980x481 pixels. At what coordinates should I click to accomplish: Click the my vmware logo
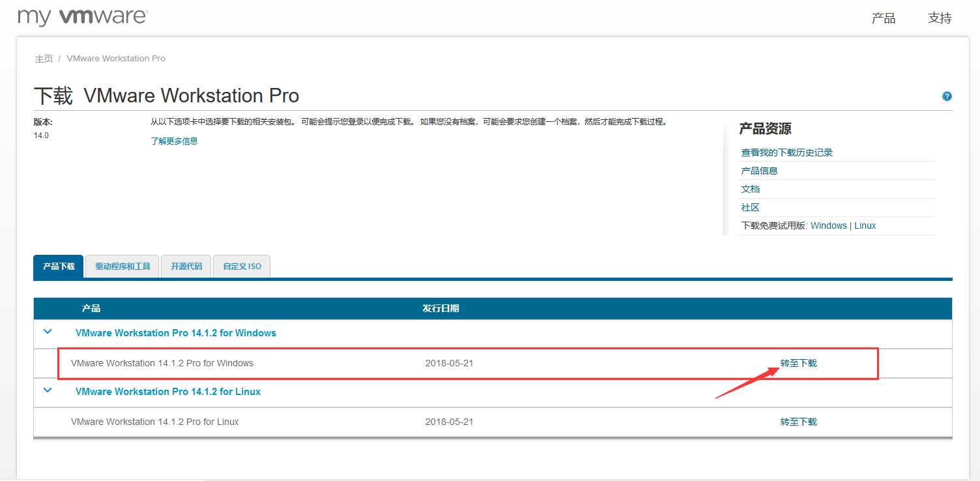tap(83, 17)
